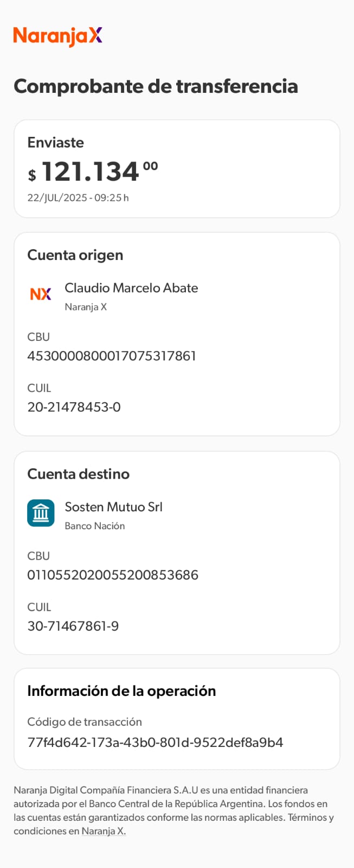Screen dimensions: 354x868
Task: Click the origin CUIL 20-21478453-0
Action: [74, 407]
